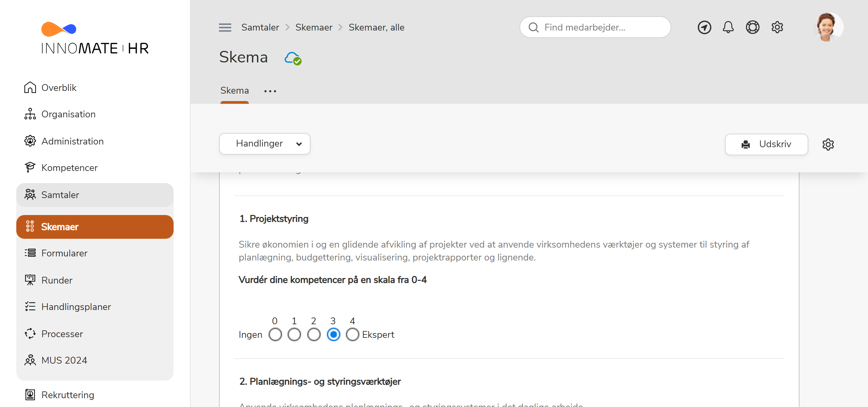
Task: Click the MUS 2024 people icon
Action: point(30,360)
